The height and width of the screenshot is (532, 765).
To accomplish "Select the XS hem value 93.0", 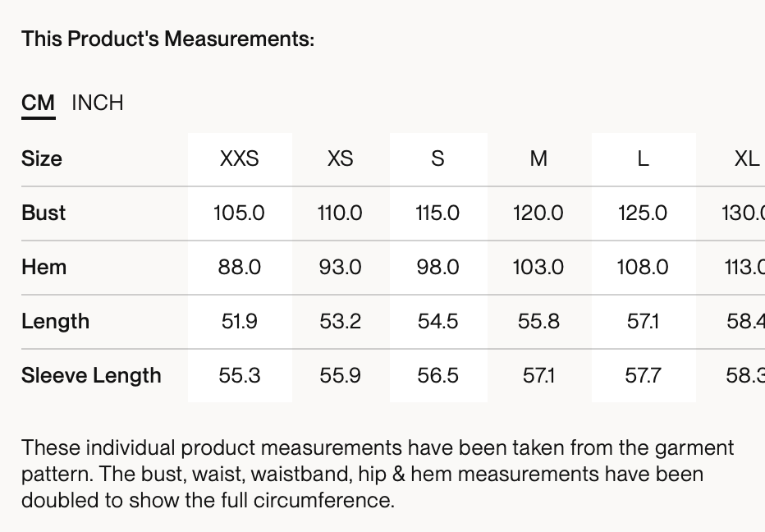I will point(340,267).
